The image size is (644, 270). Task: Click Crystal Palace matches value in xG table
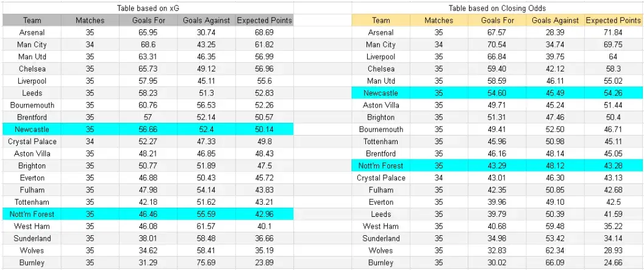90,142
